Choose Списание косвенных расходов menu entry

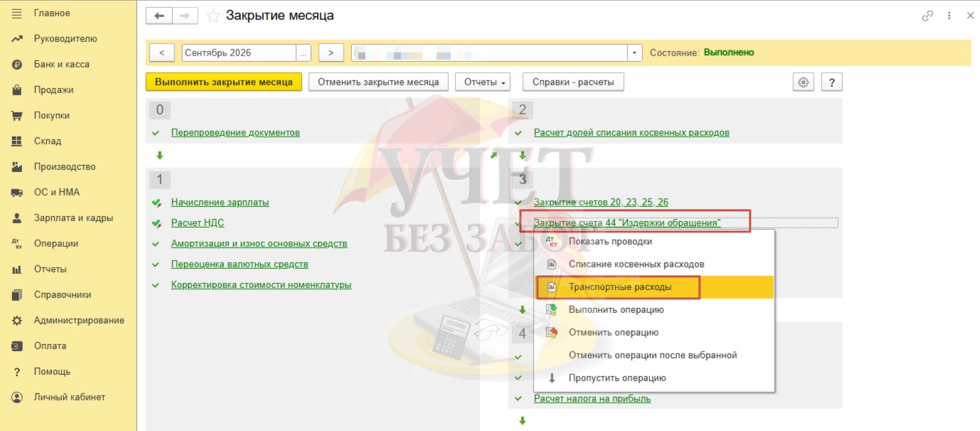point(654,265)
